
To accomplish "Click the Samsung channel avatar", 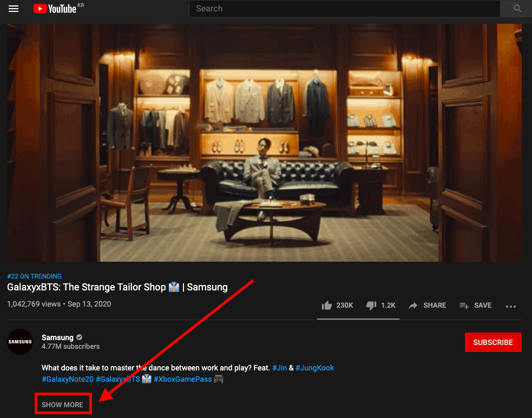I will pos(20,341).
